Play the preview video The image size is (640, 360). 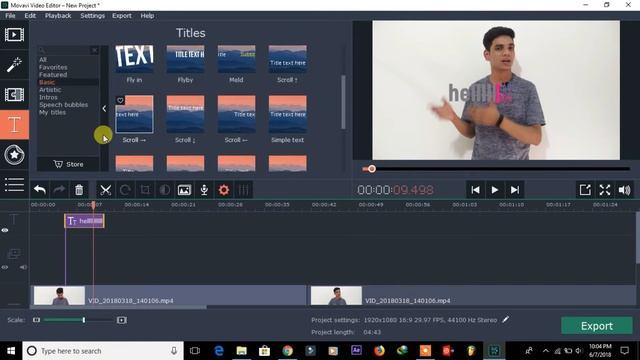pyautogui.click(x=495, y=190)
